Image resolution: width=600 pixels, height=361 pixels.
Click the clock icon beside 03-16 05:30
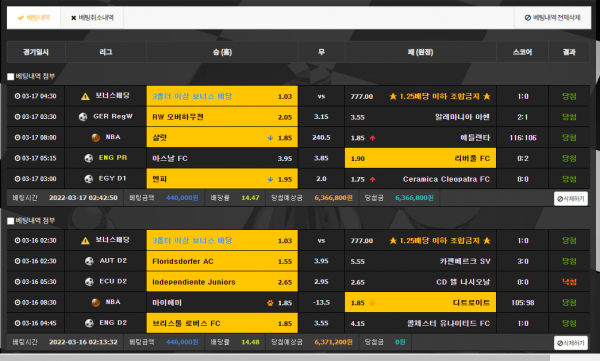pyautogui.click(x=18, y=282)
